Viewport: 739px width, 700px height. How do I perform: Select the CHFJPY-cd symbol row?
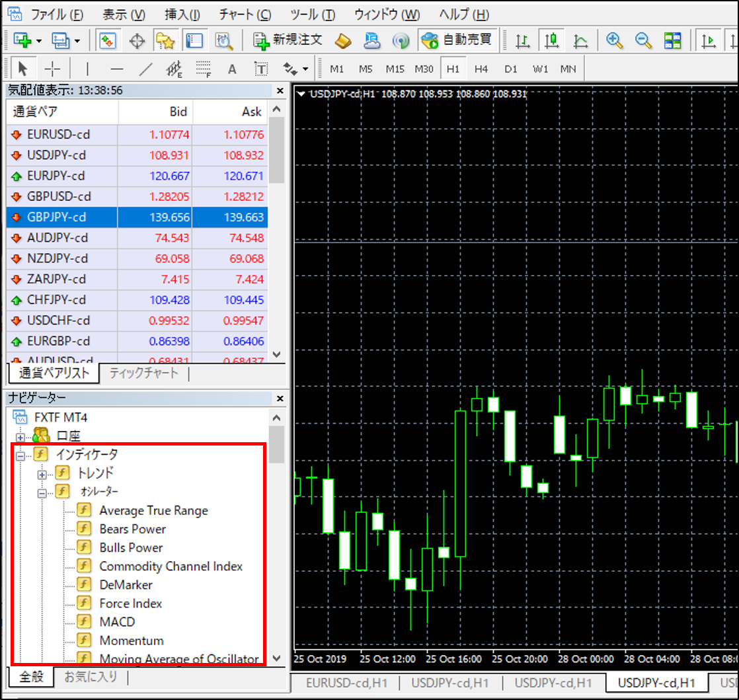(137, 300)
